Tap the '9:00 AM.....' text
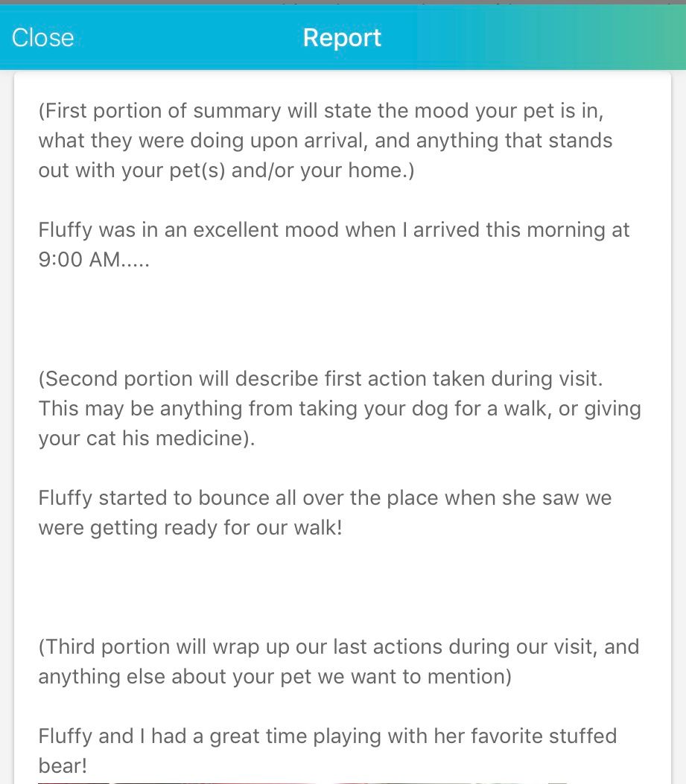 94,260
